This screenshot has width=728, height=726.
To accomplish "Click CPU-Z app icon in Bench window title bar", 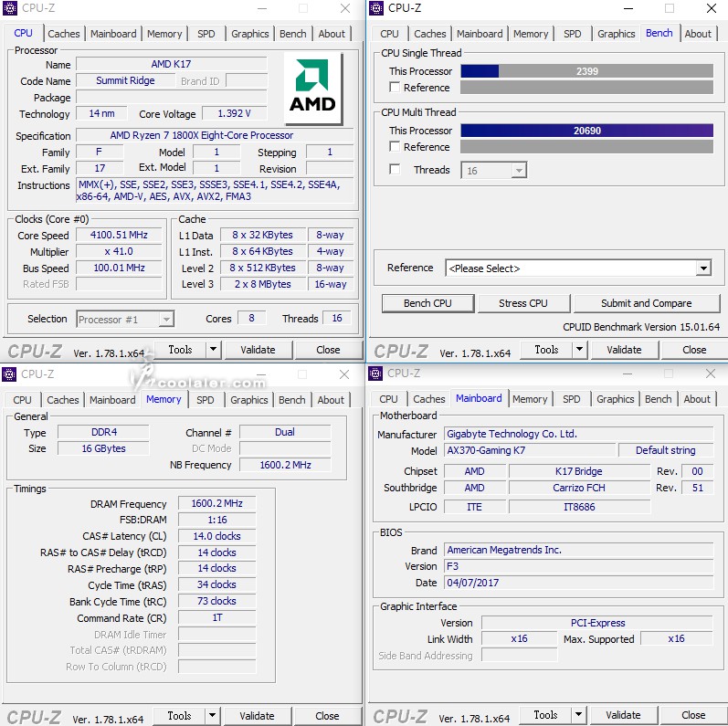I will click(375, 8).
